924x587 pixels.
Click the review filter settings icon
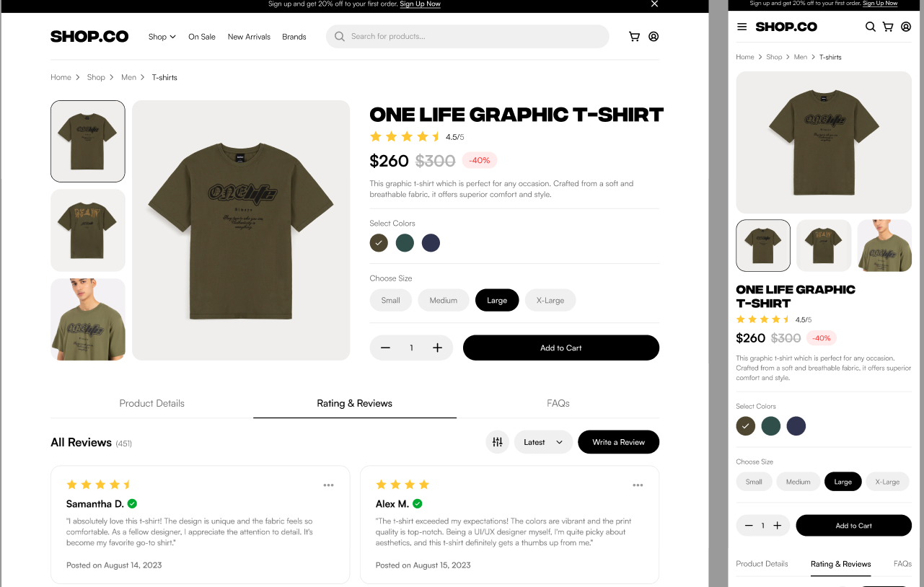pos(497,442)
